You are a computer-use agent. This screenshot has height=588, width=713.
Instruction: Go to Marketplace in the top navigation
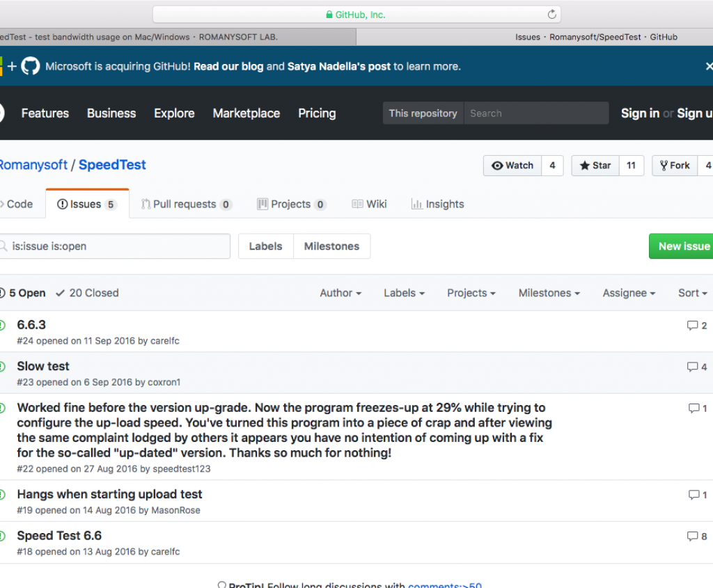click(246, 113)
